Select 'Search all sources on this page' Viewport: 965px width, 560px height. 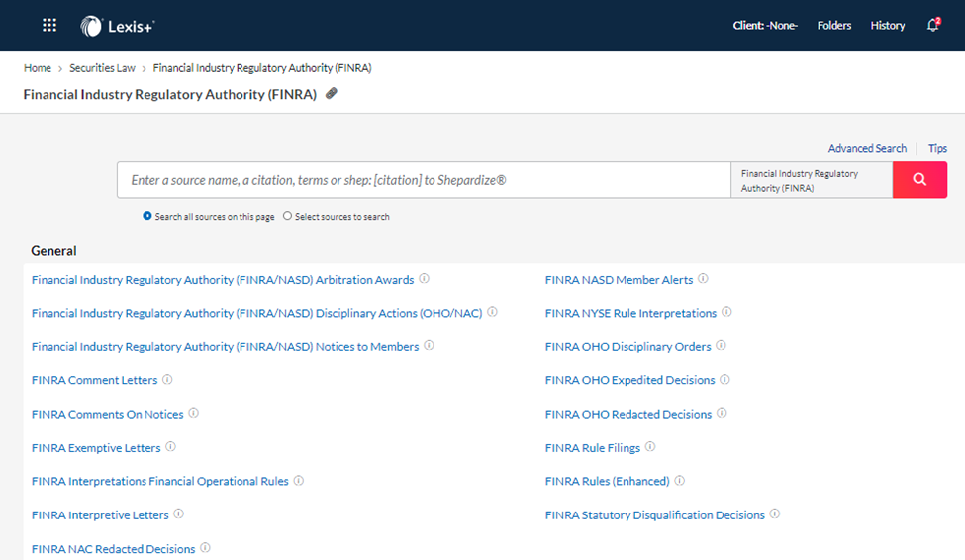(x=147, y=216)
